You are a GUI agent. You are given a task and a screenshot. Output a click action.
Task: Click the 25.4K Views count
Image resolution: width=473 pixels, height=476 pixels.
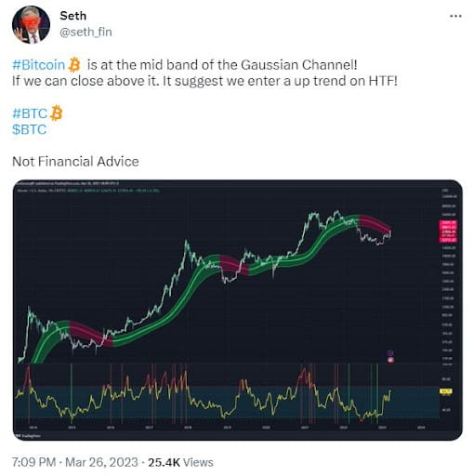click(x=180, y=462)
